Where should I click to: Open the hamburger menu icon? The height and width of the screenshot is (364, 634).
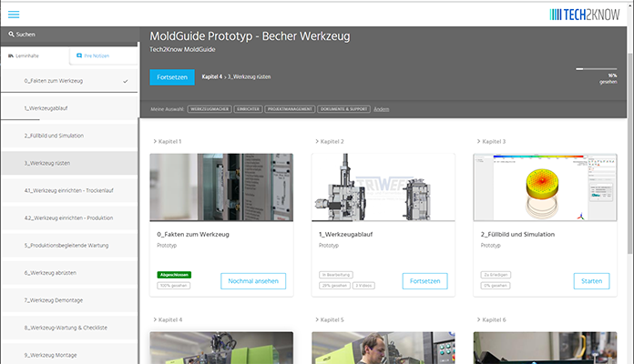(x=14, y=15)
